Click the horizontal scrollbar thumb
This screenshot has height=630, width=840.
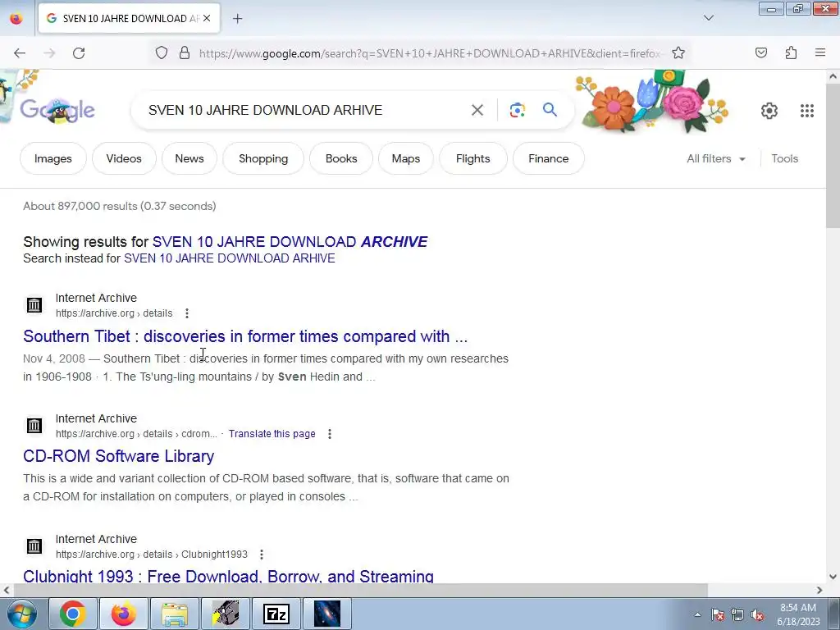pos(360,590)
